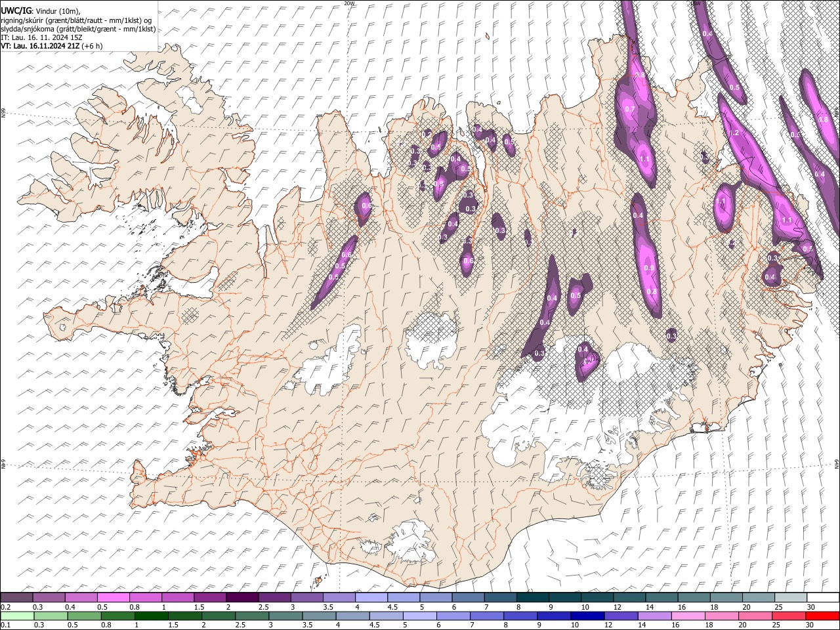840x630 pixels.
Task: Pick the deep blue 10–12 rain legend swatch
Action: (x=587, y=616)
